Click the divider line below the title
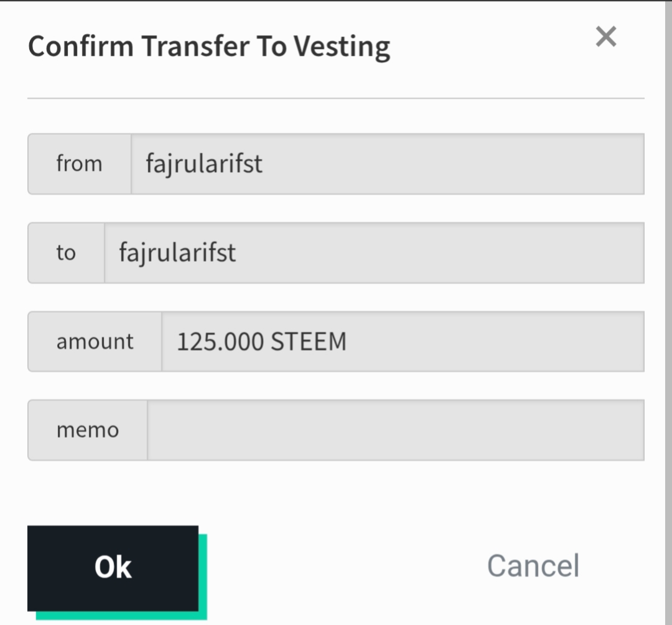 pos(336,98)
